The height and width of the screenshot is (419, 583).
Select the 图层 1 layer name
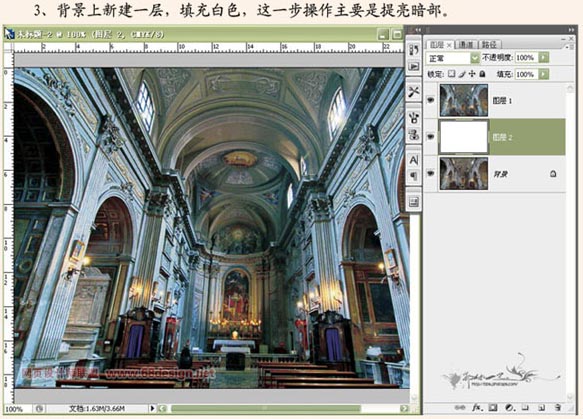502,100
